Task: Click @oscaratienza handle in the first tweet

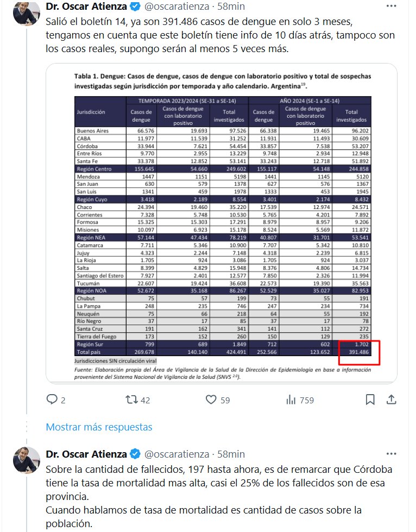Action: (177, 7)
